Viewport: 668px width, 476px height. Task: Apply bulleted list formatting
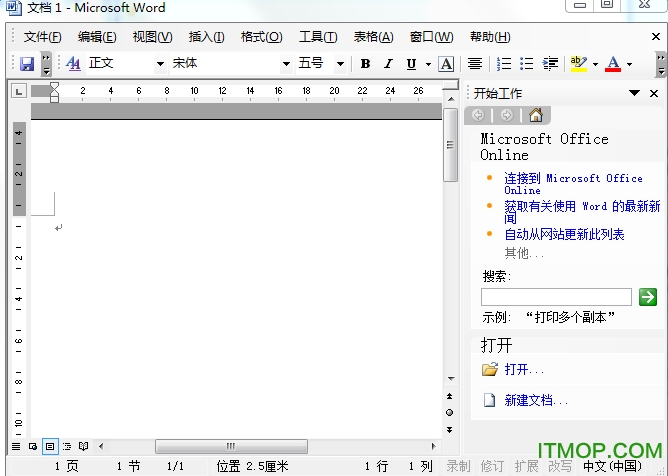[527, 64]
